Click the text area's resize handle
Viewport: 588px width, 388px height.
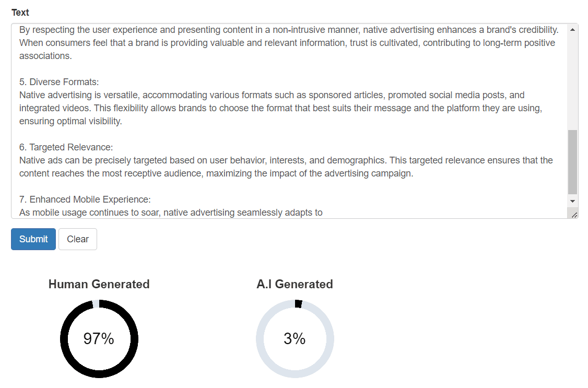574,215
